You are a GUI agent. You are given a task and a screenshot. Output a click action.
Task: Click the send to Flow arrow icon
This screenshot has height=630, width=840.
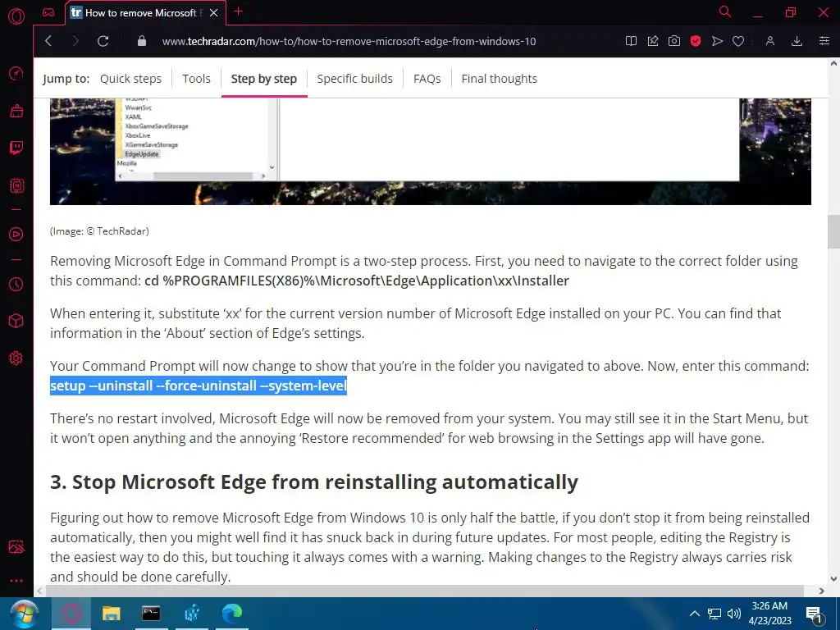tap(717, 41)
